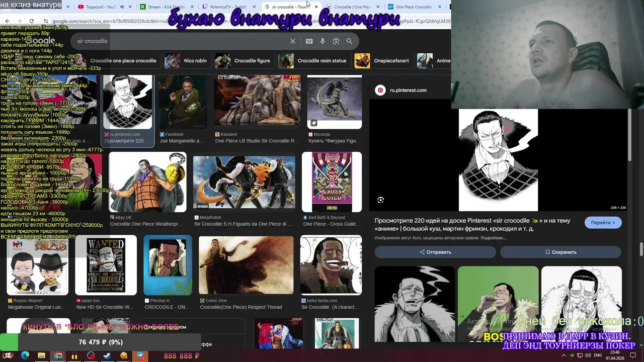
Task: Open Windows Start menu
Action: point(9,355)
